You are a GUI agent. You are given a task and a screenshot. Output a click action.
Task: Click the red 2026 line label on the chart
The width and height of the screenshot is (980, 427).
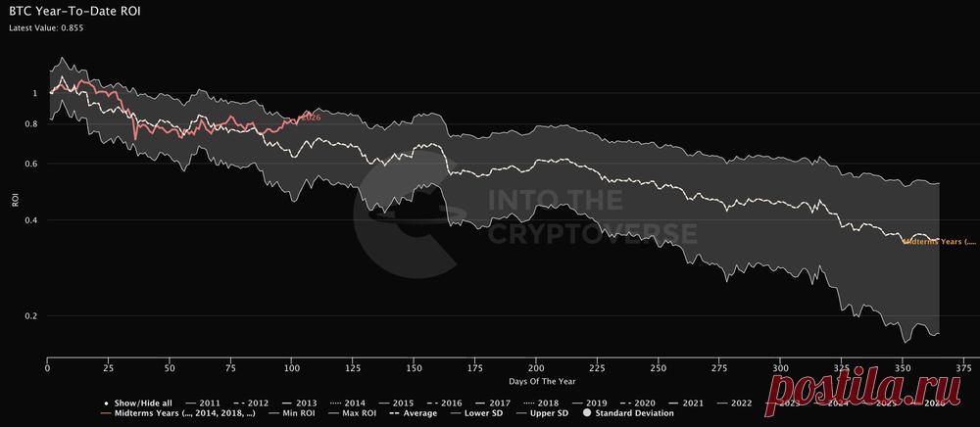[312, 118]
